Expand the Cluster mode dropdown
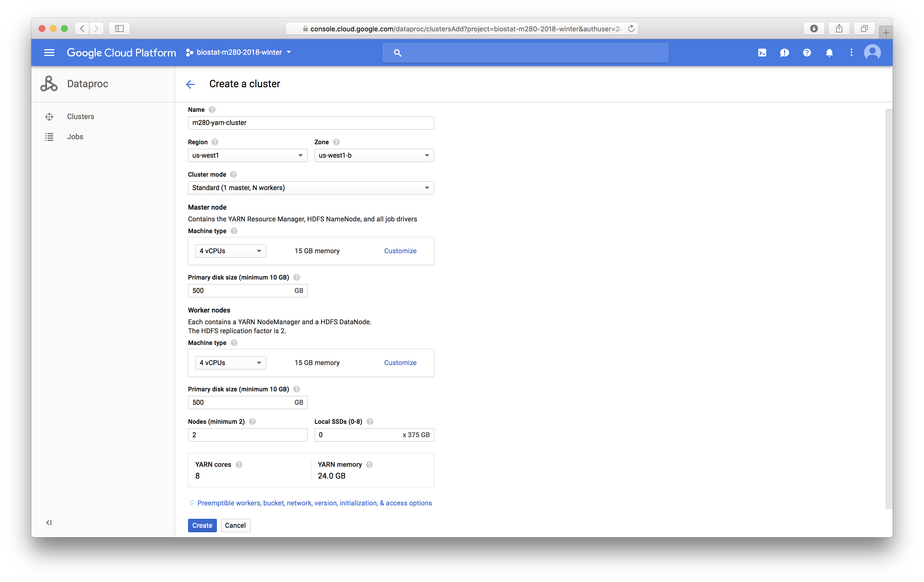924x582 pixels. [x=310, y=188]
